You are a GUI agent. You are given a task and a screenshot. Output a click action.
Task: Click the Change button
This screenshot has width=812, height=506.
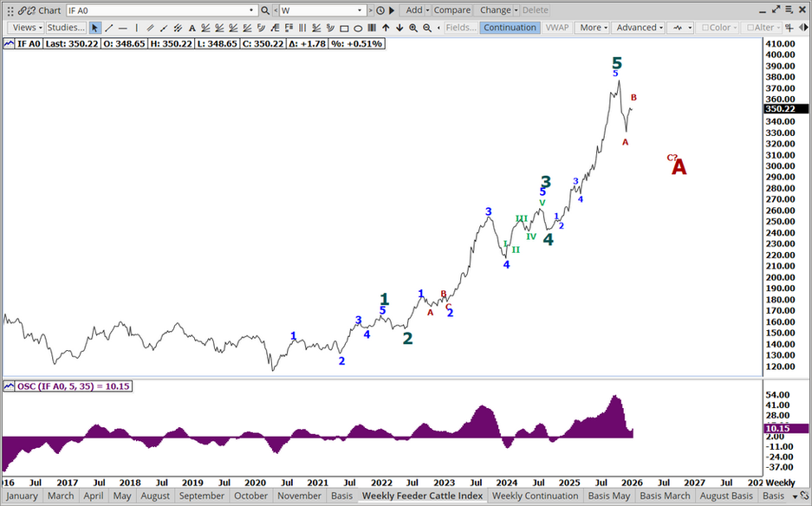[x=495, y=10]
